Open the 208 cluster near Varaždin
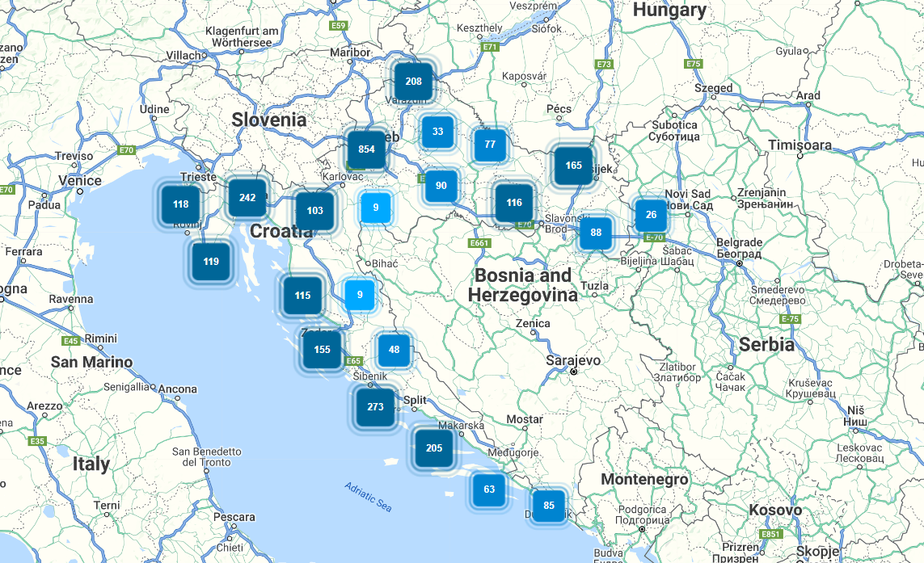Viewport: 924px width, 563px height. [x=414, y=81]
